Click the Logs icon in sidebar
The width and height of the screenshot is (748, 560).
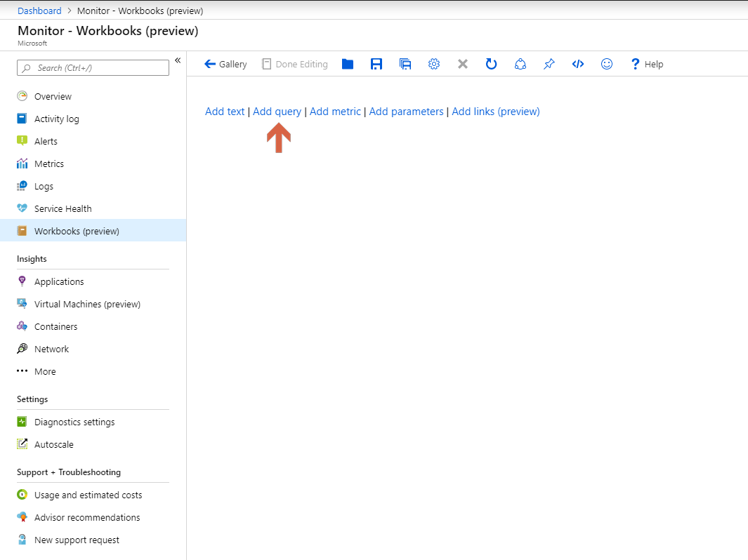22,186
